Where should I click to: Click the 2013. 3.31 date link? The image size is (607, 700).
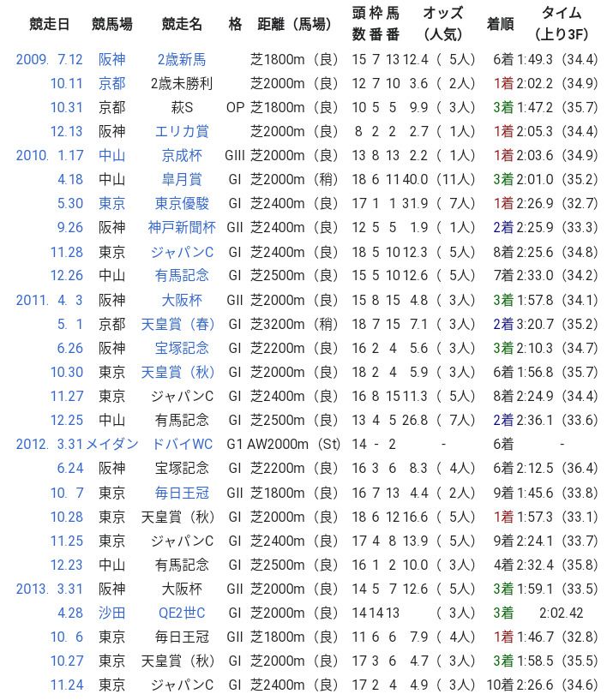point(49,589)
